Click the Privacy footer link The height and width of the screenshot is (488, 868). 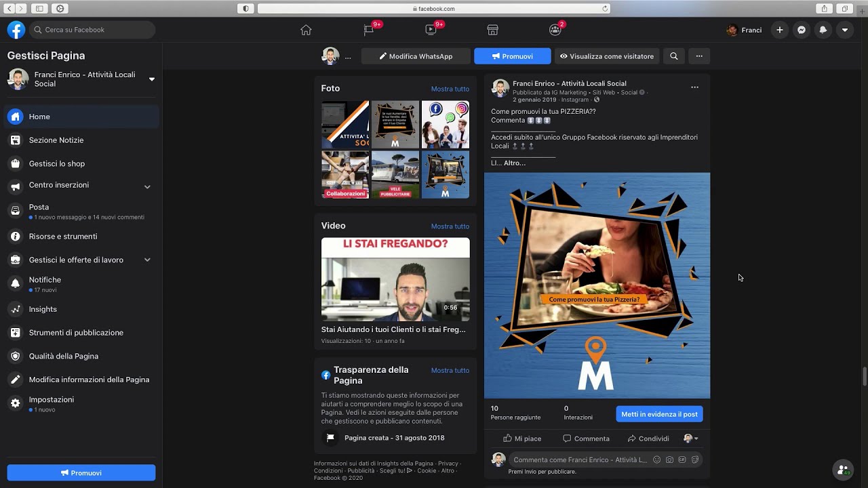[448, 464]
